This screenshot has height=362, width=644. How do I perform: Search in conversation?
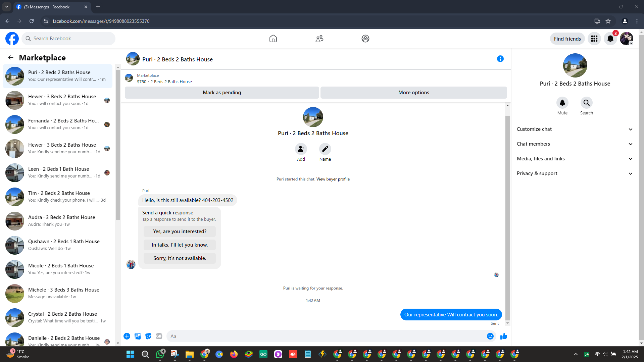[587, 102]
